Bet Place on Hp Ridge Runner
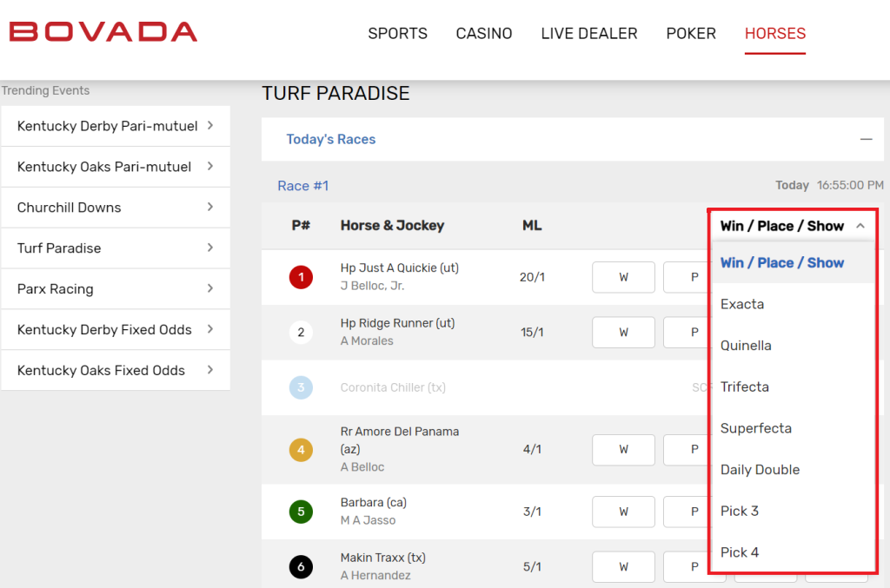The image size is (890, 588). click(x=687, y=333)
